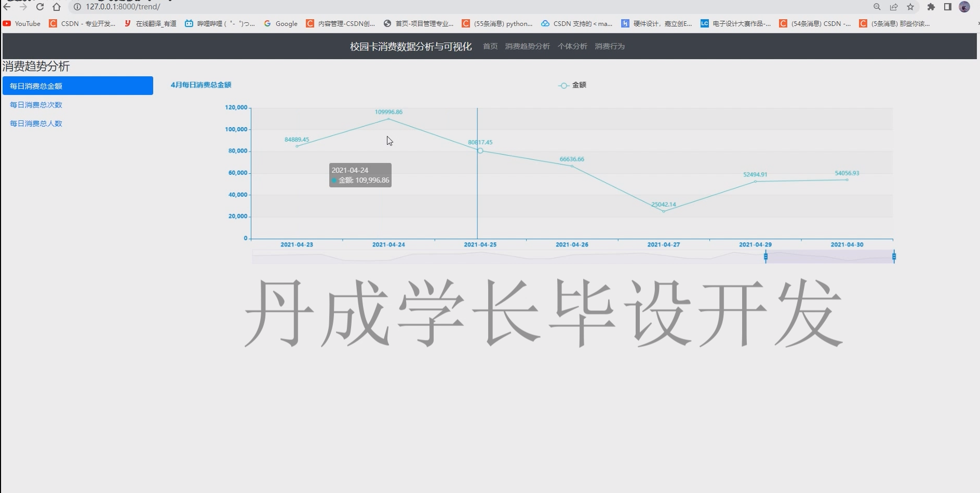Bookmark the page with the star

pyautogui.click(x=910, y=7)
